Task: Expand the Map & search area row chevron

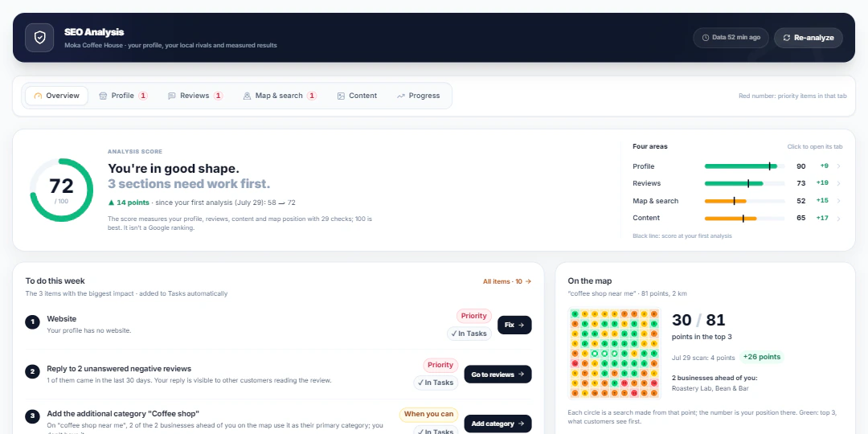Action: [x=838, y=201]
